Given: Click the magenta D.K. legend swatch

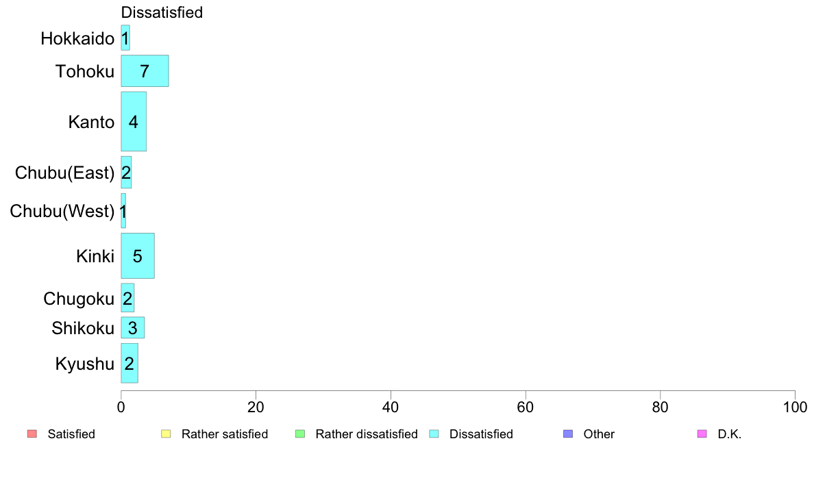Looking at the screenshot, I should tap(702, 434).
